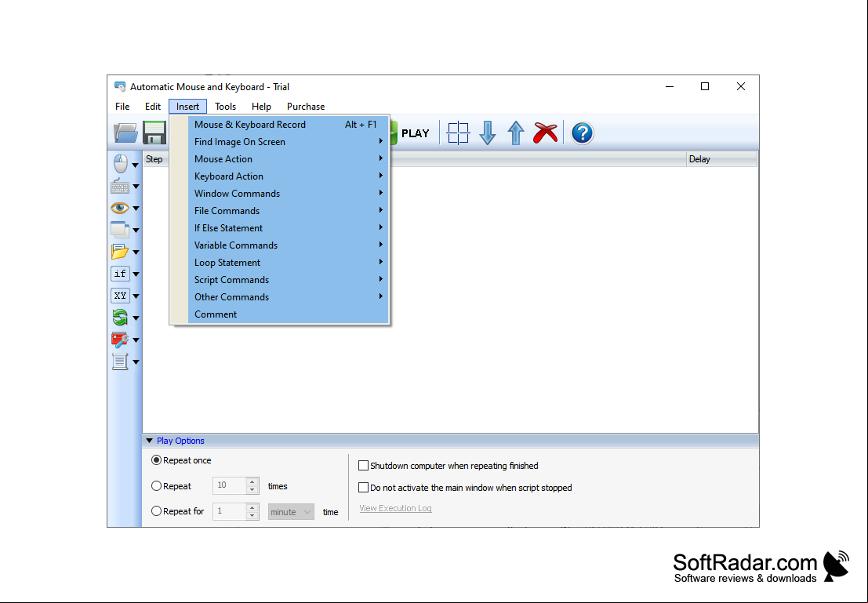868x603 pixels.
Task: Click the Delay column header
Action: [721, 159]
